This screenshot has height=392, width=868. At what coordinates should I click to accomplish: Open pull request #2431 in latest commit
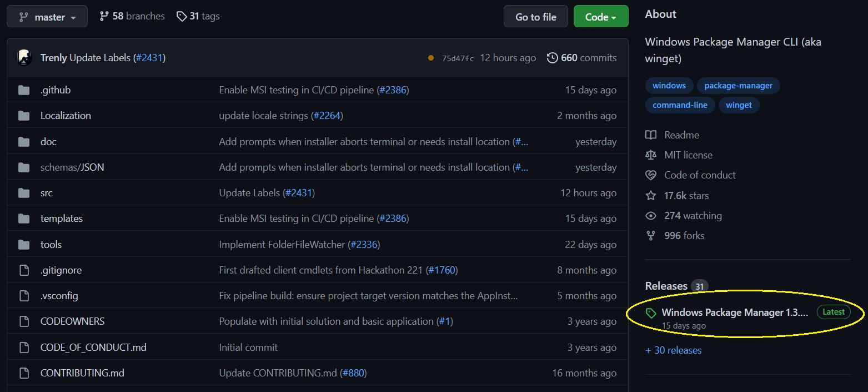[149, 58]
